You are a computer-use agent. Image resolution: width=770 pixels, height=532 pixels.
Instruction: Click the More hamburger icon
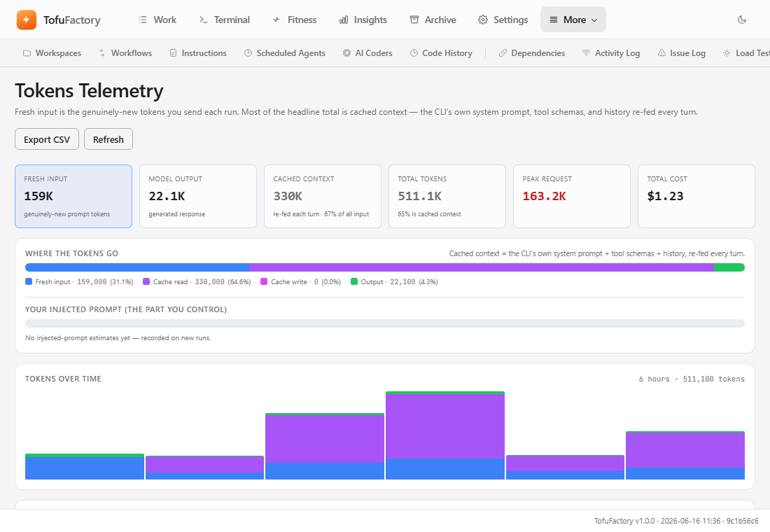pos(554,20)
